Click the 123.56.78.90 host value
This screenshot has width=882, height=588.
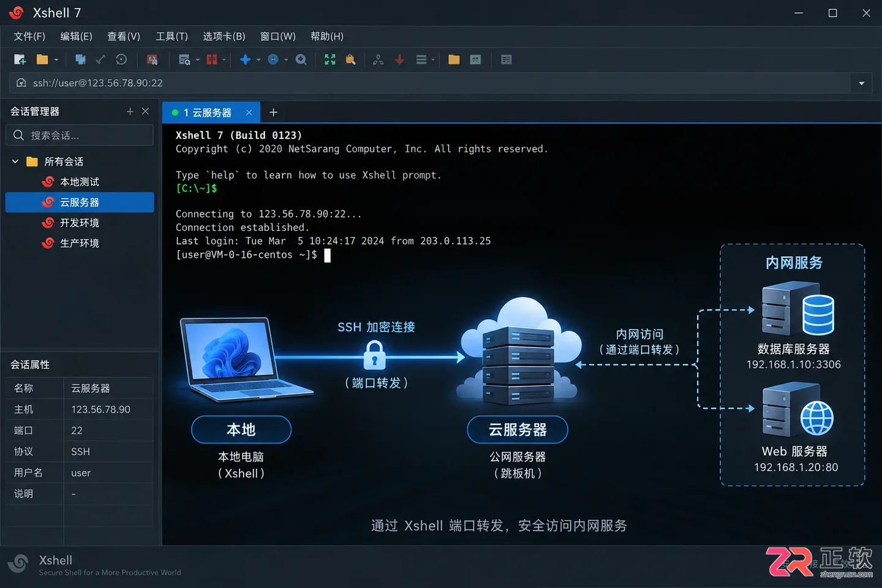point(101,409)
